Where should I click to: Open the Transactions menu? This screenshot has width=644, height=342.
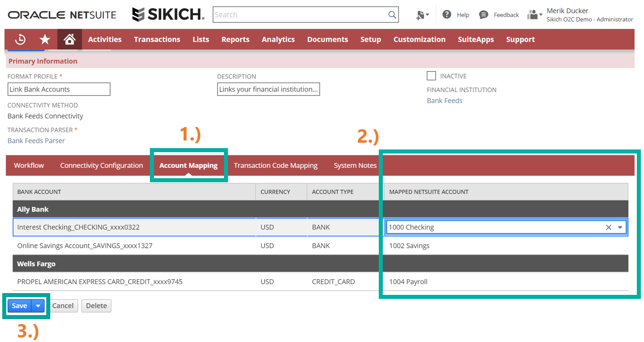(157, 39)
